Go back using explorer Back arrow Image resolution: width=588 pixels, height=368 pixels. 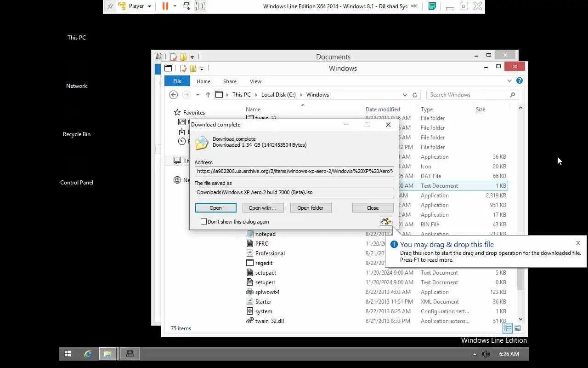[173, 95]
